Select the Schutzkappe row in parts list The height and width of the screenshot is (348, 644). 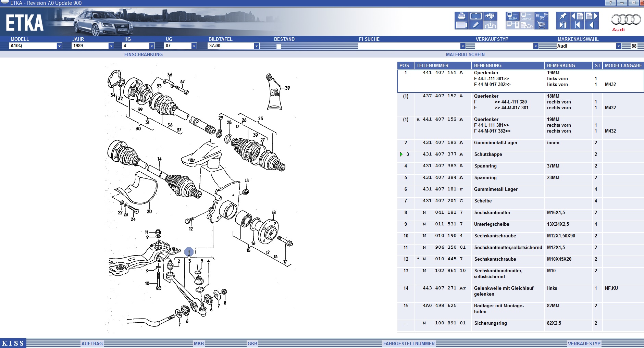tap(488, 154)
